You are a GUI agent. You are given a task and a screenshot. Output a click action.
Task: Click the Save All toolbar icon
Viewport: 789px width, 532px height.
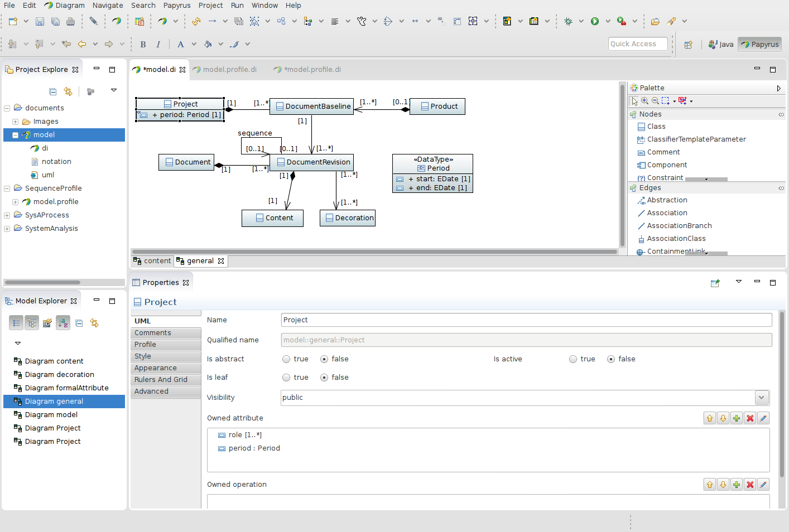[55, 21]
